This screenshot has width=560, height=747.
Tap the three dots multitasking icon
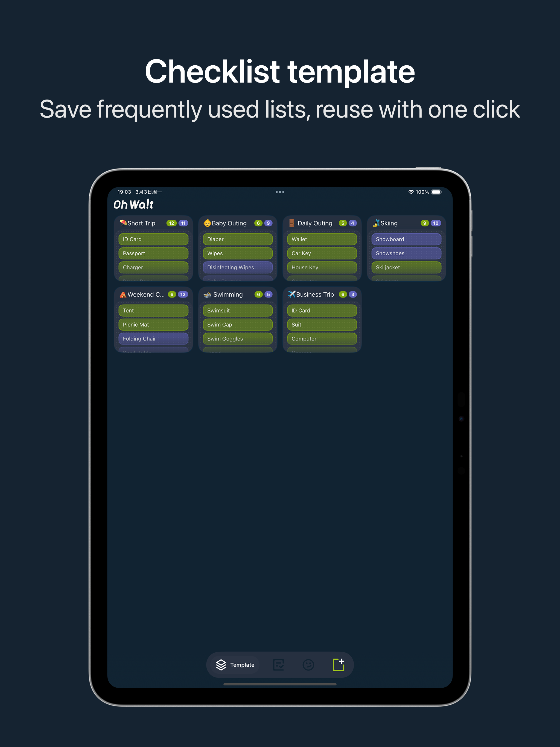(x=280, y=192)
